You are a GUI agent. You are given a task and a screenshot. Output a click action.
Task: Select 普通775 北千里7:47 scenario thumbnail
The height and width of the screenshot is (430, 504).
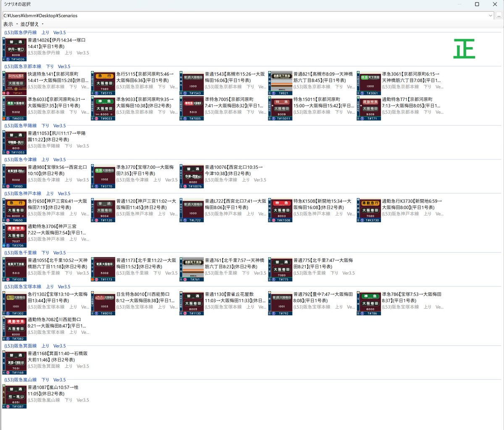[x=280, y=269]
